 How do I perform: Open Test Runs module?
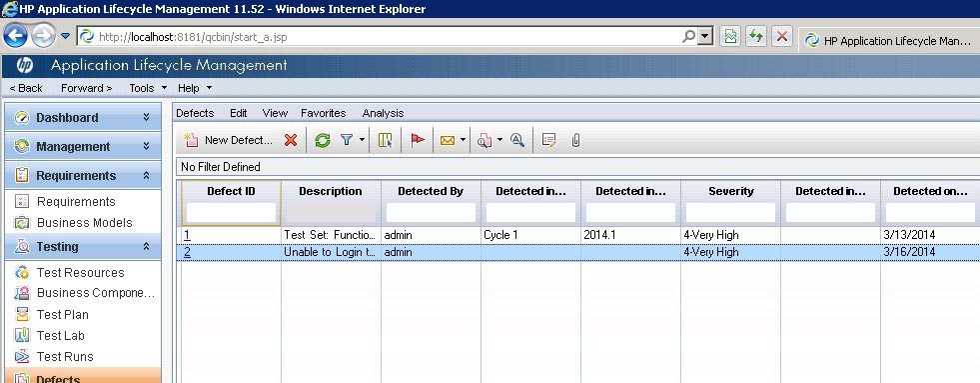click(65, 356)
